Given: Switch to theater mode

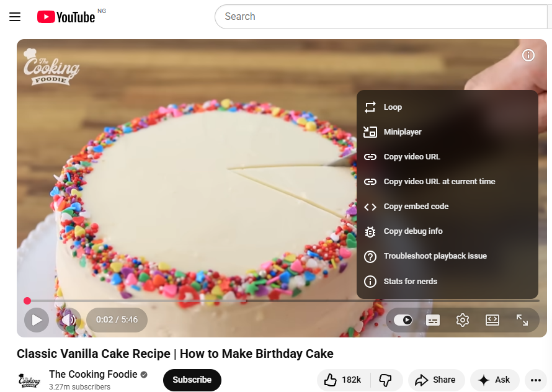Looking at the screenshot, I should tap(492, 320).
